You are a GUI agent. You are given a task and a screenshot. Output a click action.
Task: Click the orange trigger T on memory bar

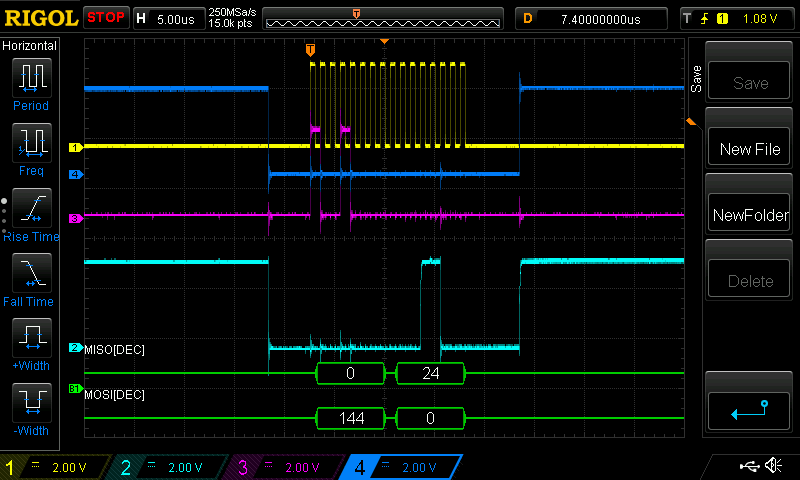coord(356,14)
